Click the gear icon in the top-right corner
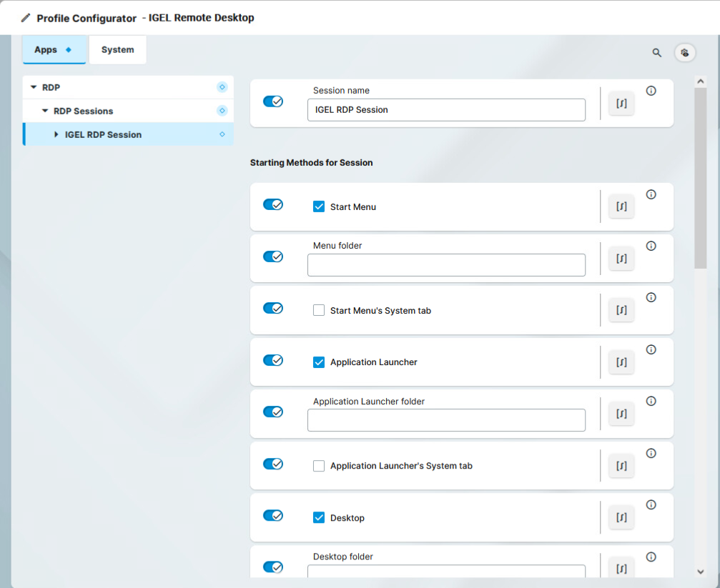The height and width of the screenshot is (588, 720). pyautogui.click(x=684, y=52)
